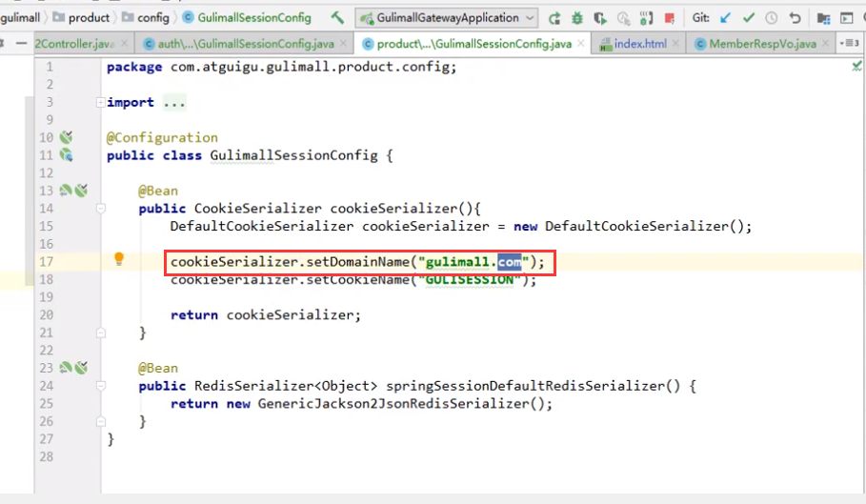Viewport: 866px width, 504px height.
Task: Switch to the MemberRespVo.java tab
Action: pos(761,44)
